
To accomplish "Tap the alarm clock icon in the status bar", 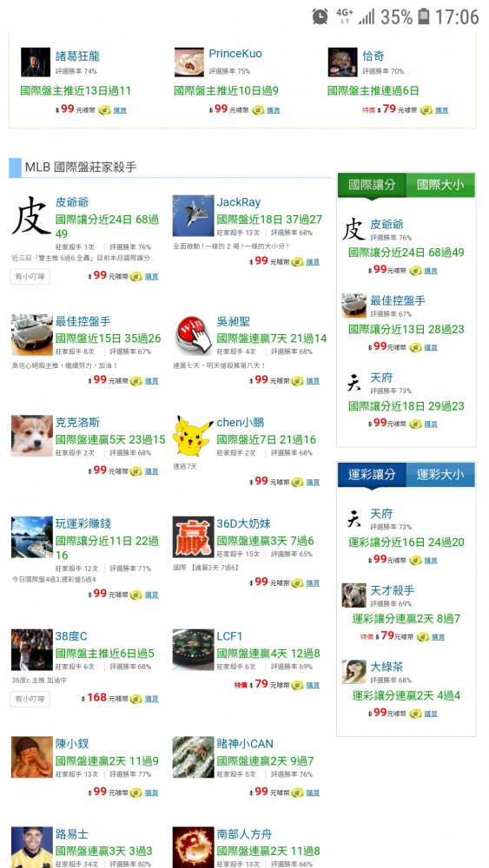I will (x=320, y=16).
